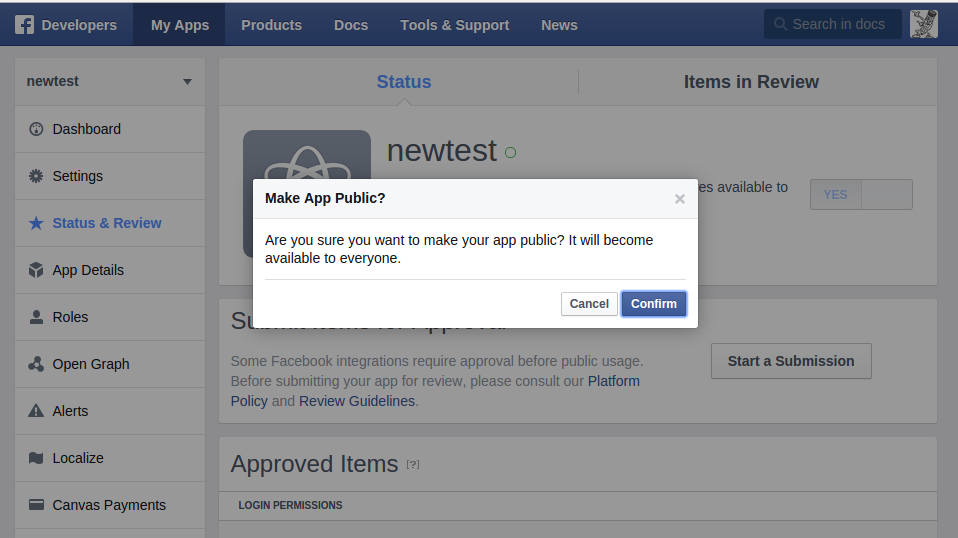Focus the Search in docs field

[832, 24]
